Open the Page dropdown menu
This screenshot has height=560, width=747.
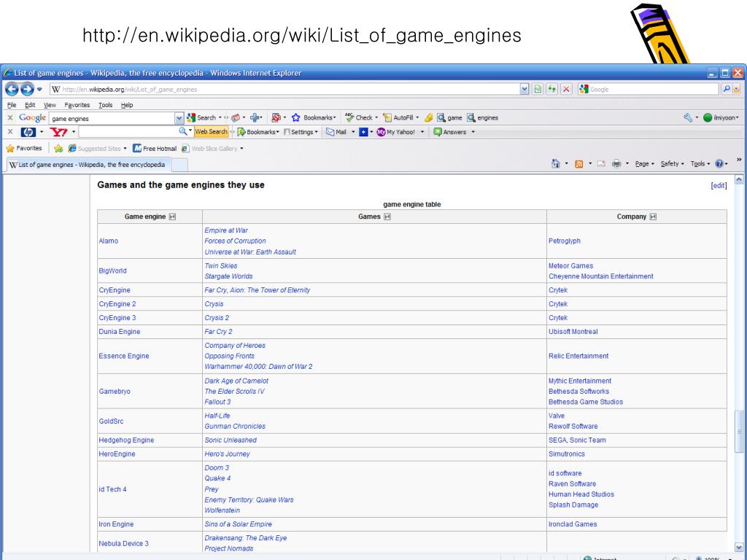(645, 164)
